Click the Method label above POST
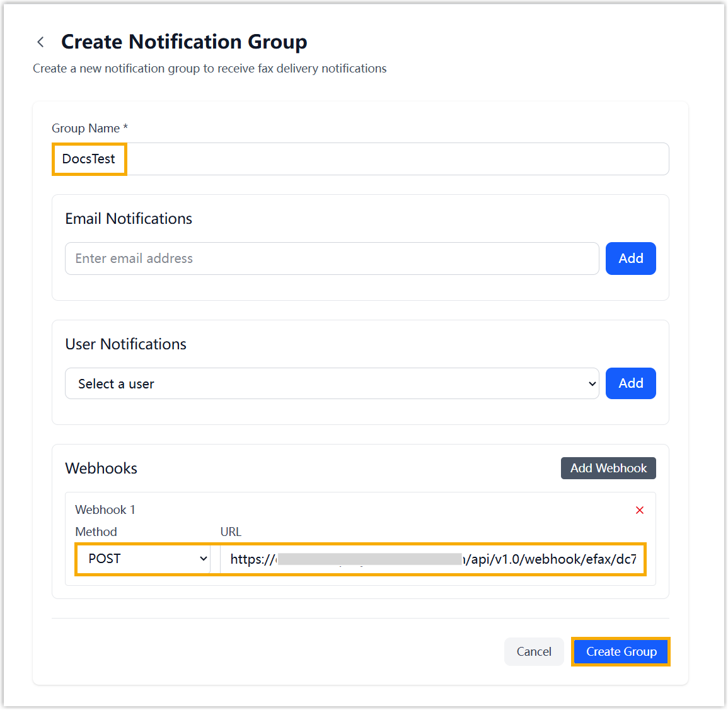The image size is (728, 710). pos(96,532)
